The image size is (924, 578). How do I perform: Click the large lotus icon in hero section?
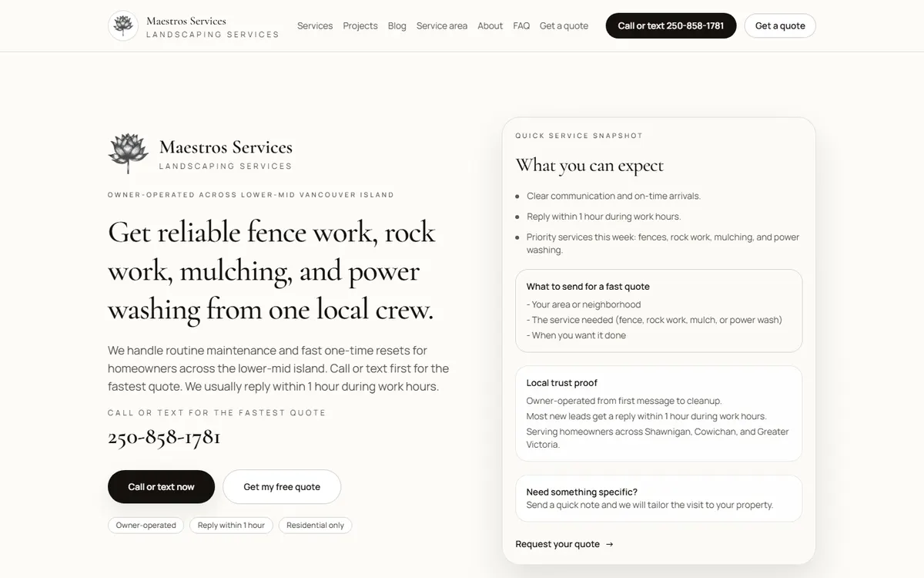[128, 153]
